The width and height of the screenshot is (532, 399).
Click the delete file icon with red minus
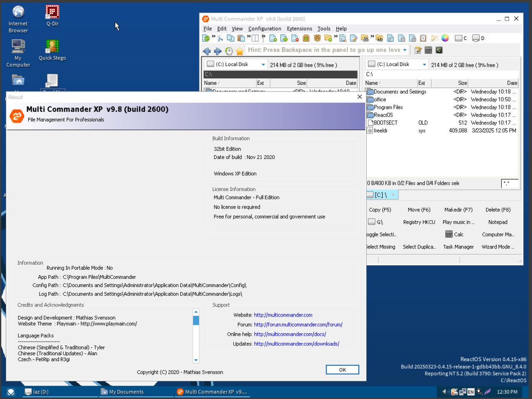click(x=295, y=38)
